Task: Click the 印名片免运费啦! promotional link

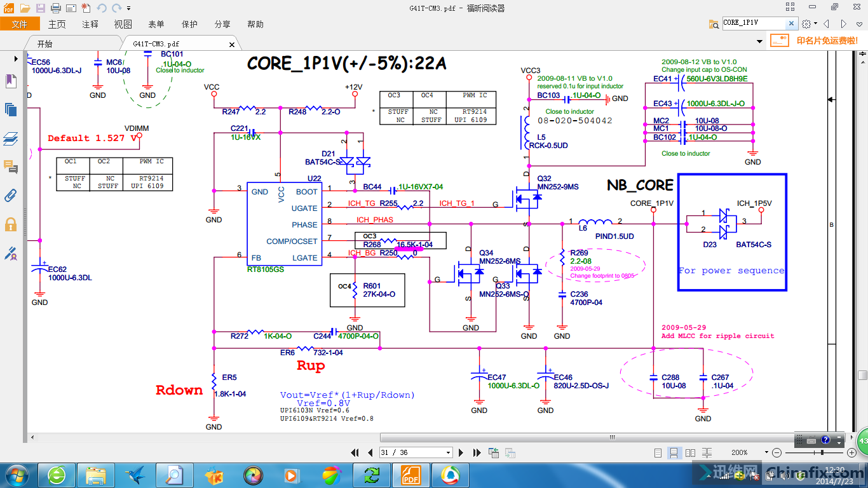Action: coord(827,41)
